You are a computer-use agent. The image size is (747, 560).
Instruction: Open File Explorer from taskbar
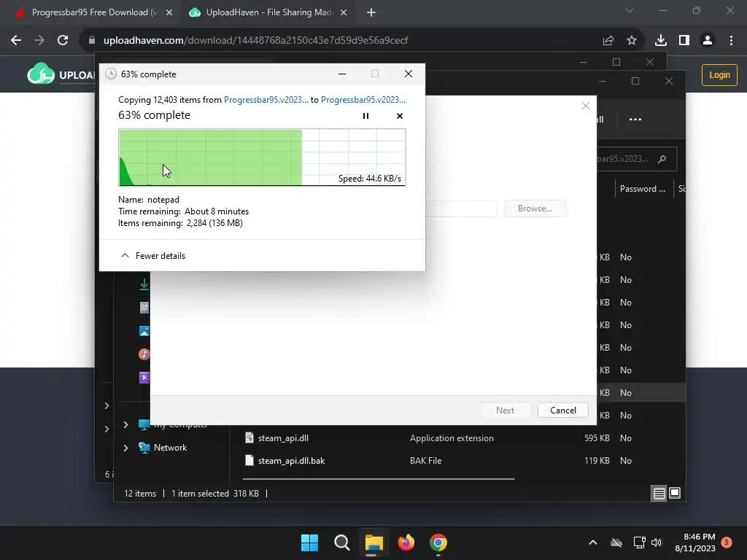374,542
